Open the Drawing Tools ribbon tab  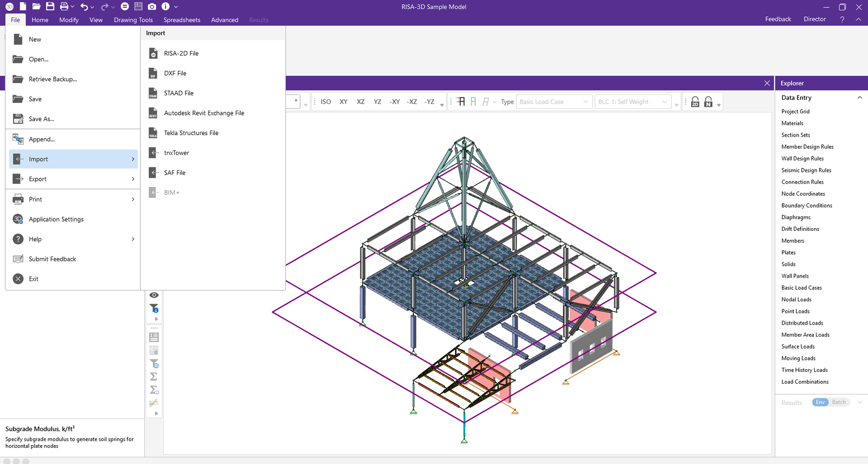tap(133, 20)
